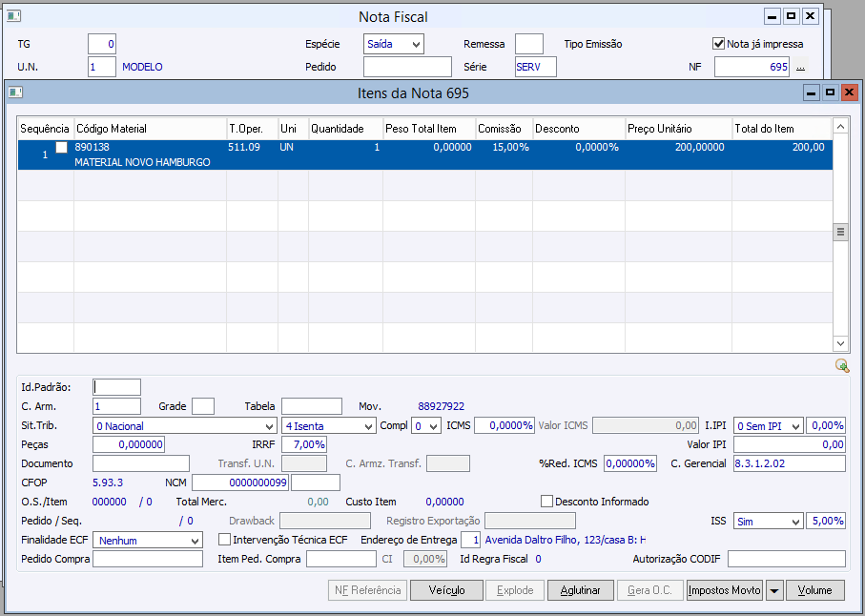865x616 pixels.
Task: Open the arrow menu beside Impostos Movto
Action: 773,590
